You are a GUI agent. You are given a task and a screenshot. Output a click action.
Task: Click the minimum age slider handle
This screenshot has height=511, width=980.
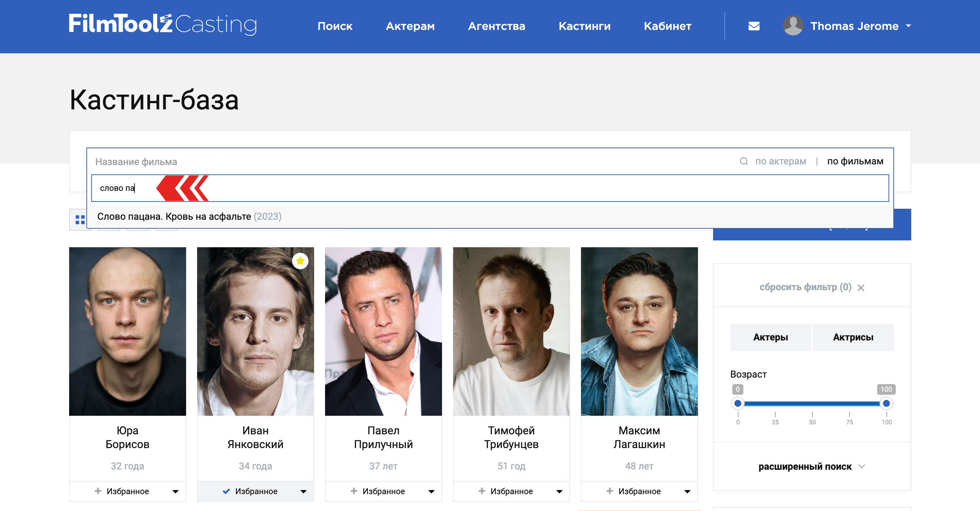(737, 403)
